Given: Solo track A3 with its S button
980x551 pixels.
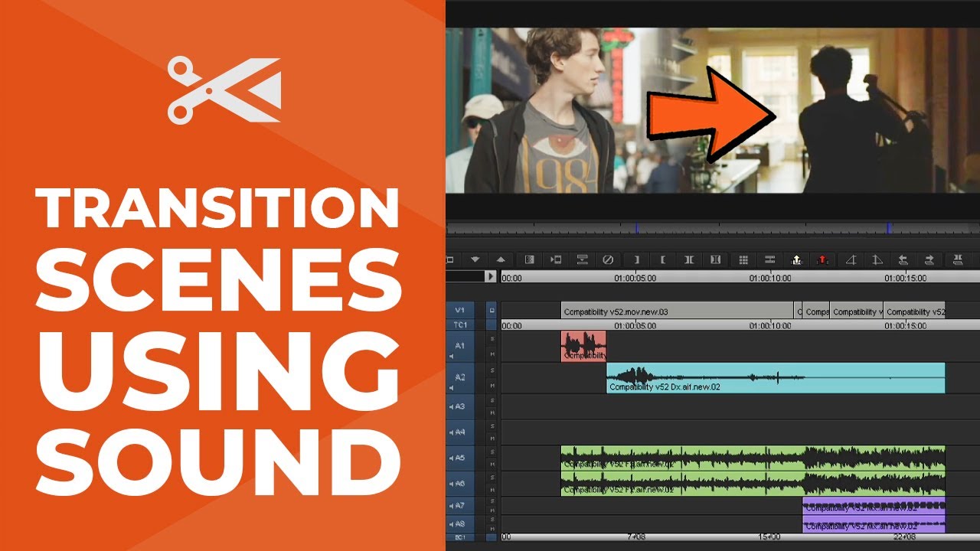Looking at the screenshot, I should [x=492, y=399].
